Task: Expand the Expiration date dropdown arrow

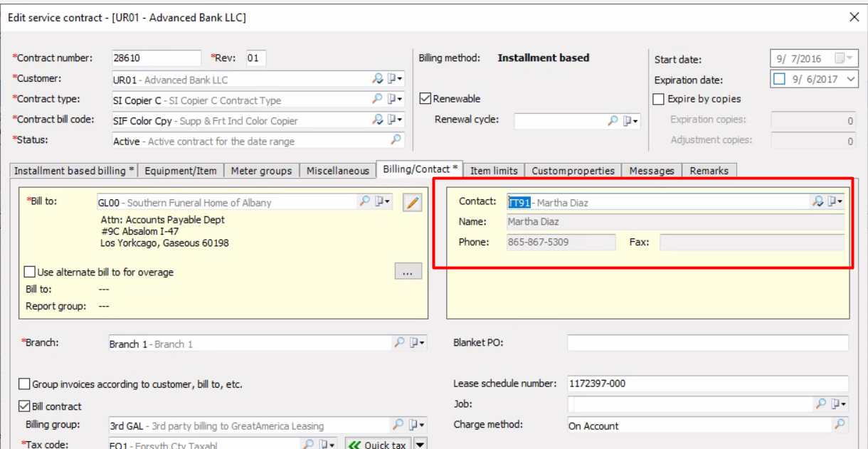Action: tap(850, 80)
